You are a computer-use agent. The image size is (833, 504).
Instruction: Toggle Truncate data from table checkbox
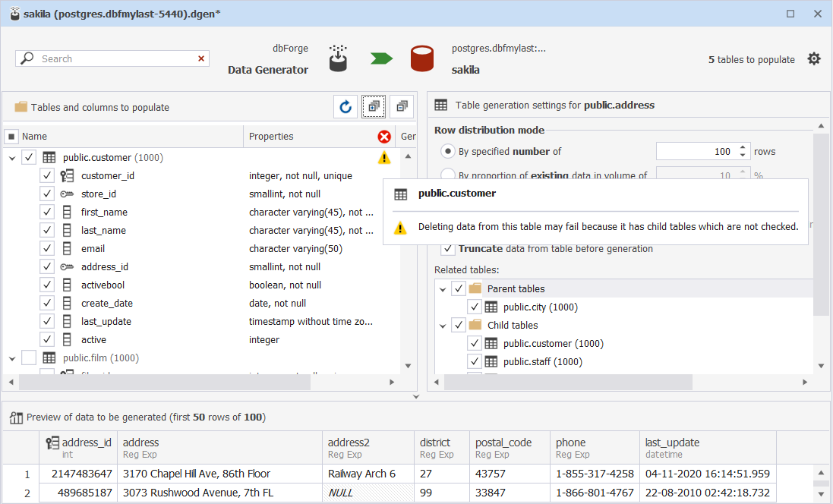point(448,248)
